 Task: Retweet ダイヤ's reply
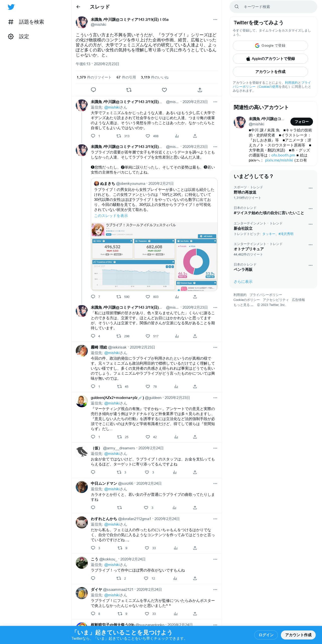pyautogui.click(x=120, y=614)
